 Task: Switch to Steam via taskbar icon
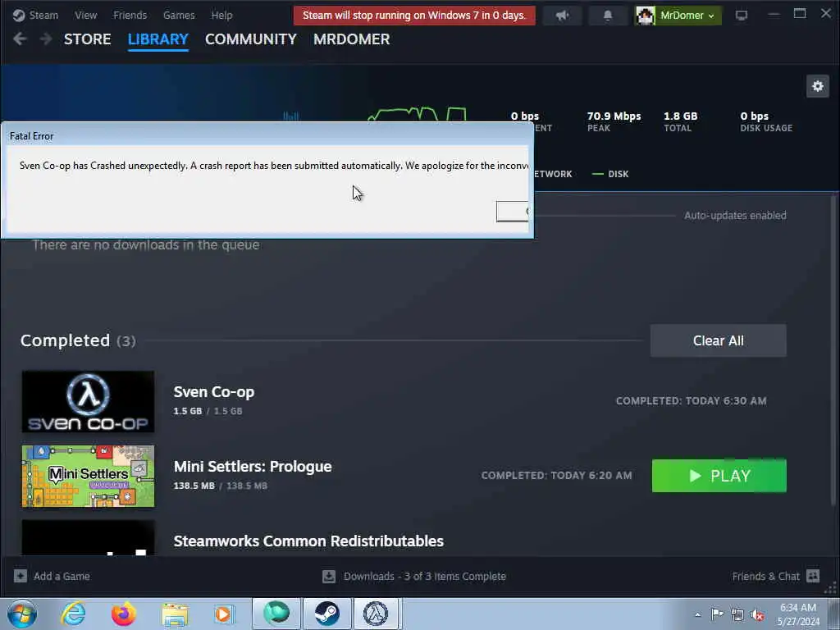(326, 614)
